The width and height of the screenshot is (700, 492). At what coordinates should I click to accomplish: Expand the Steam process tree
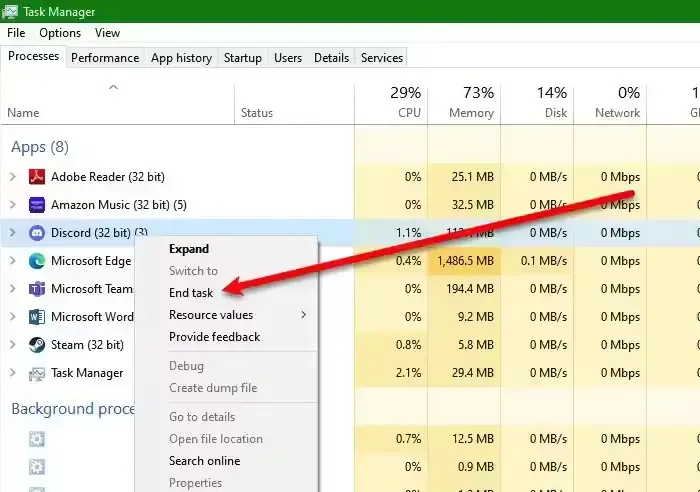point(13,345)
